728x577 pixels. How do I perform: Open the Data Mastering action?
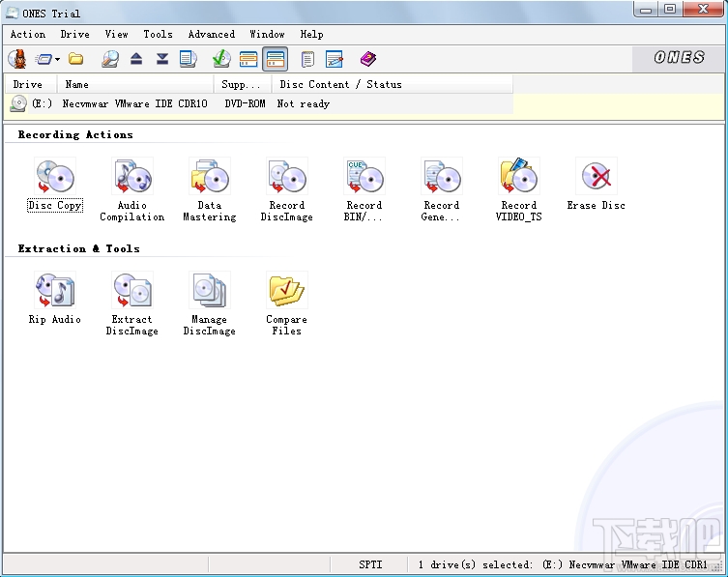(210, 189)
